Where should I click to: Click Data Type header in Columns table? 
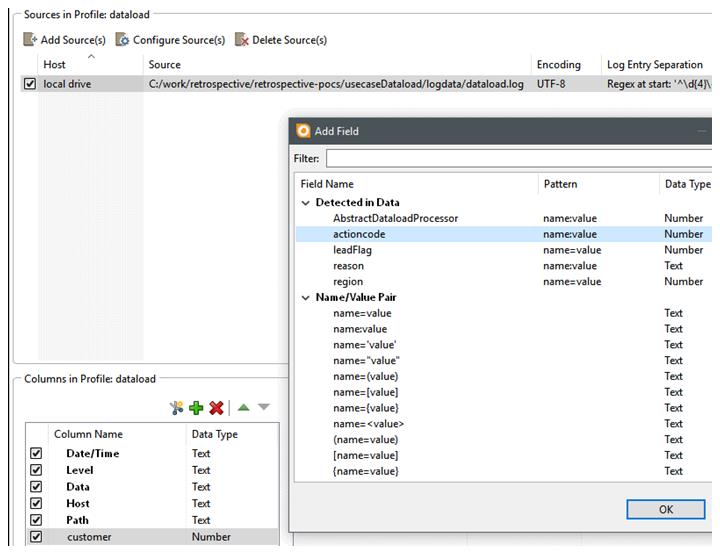[214, 435]
